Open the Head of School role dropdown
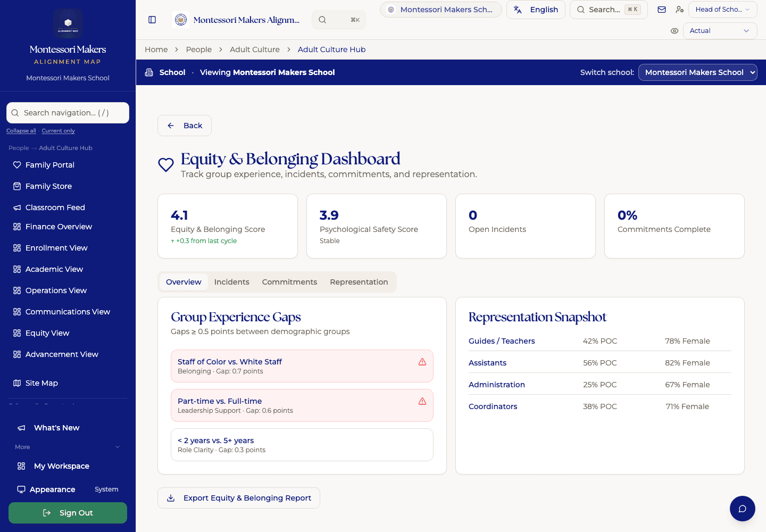Image resolution: width=766 pixels, height=532 pixels. tap(722, 10)
